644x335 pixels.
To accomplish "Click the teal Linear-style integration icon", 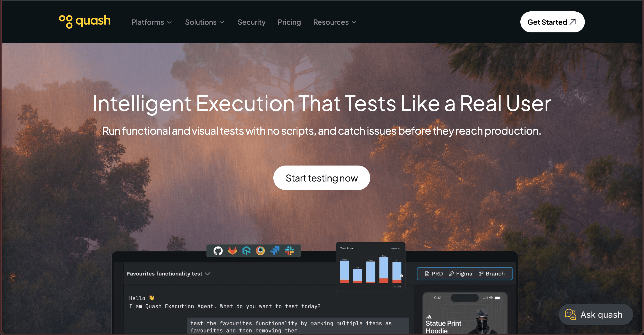I will pyautogui.click(x=246, y=250).
